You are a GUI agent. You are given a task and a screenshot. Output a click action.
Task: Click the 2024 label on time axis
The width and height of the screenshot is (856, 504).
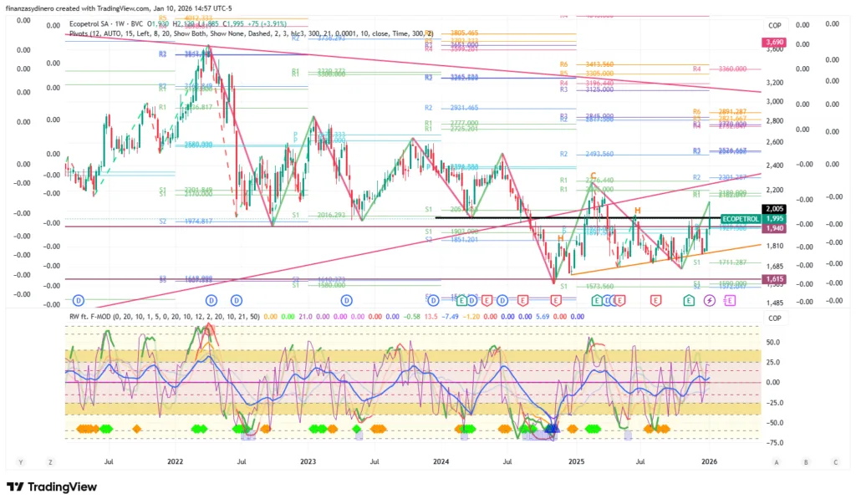coord(441,461)
